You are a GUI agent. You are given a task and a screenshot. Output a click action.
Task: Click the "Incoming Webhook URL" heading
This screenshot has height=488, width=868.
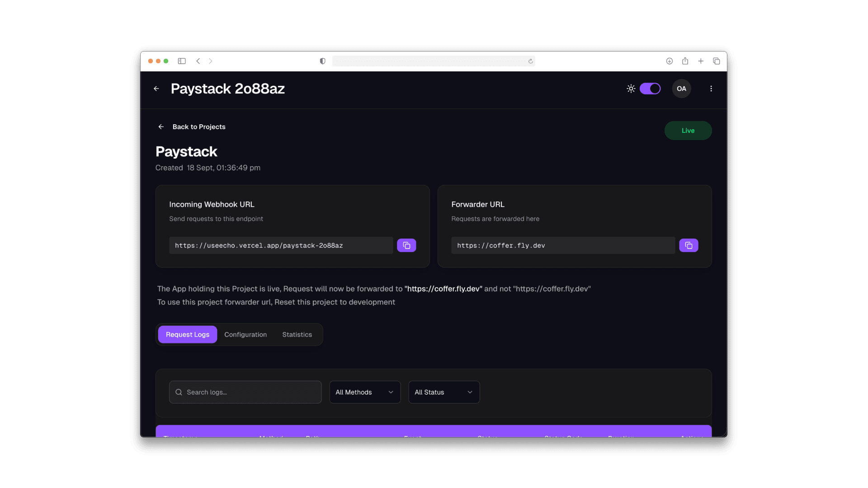click(212, 204)
